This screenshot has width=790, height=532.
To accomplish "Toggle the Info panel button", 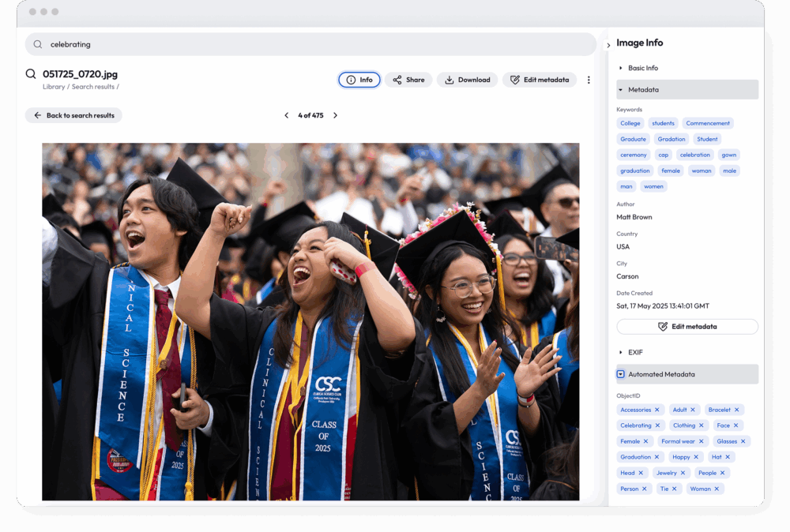I will tap(359, 80).
